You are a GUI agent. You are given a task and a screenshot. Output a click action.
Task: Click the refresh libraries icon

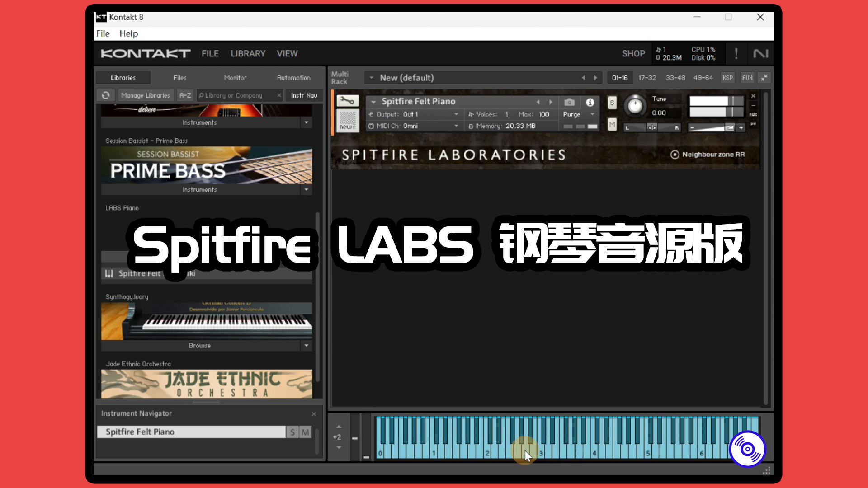(106, 95)
